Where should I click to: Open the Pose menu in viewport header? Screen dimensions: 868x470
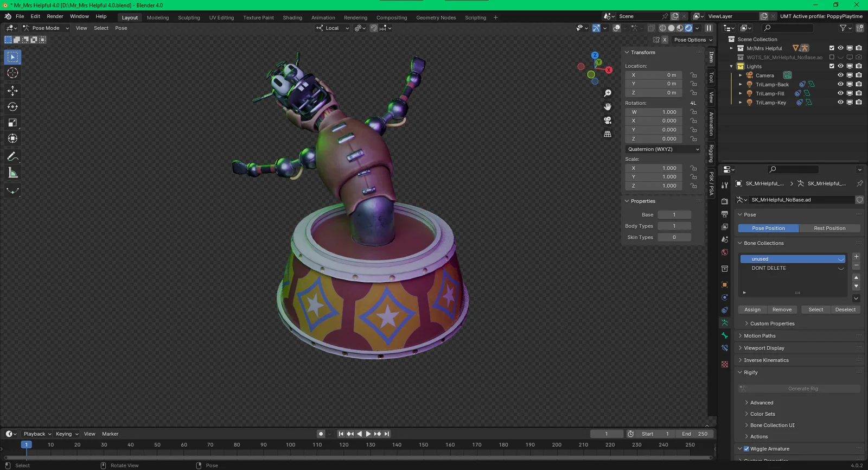[121, 28]
